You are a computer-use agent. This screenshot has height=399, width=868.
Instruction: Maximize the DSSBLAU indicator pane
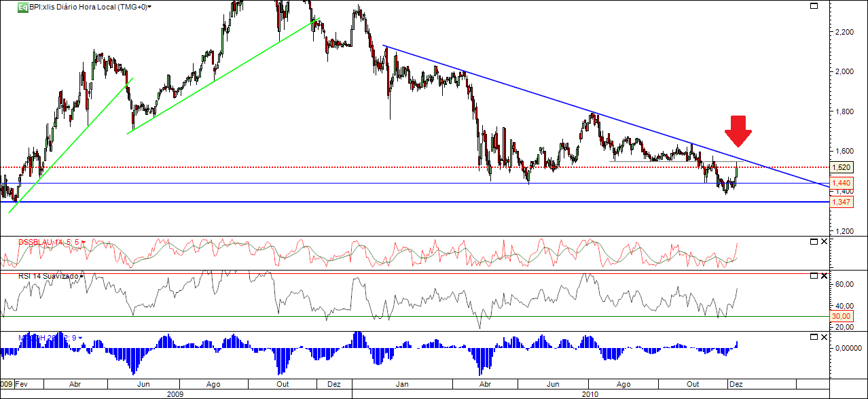point(814,241)
